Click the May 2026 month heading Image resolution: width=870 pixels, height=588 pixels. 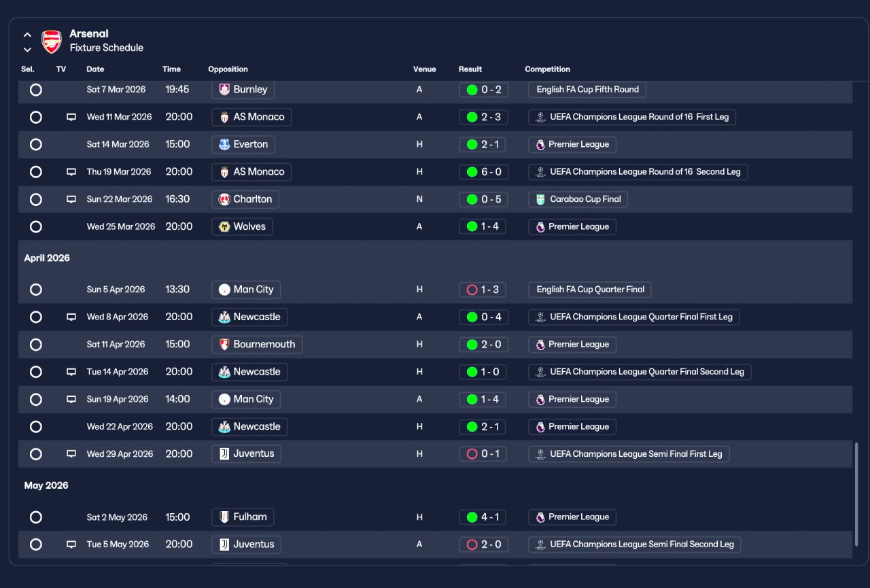(46, 486)
